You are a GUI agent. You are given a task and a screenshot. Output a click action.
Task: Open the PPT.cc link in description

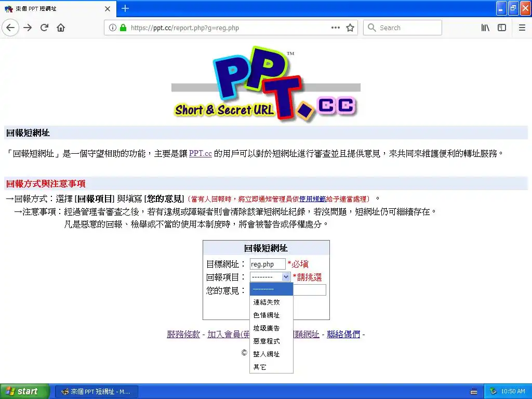pos(200,154)
